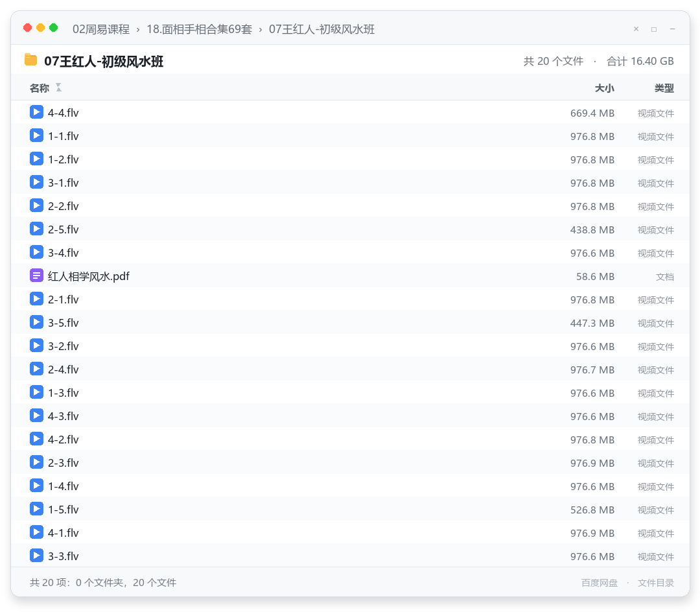Click the 976.7 MB size value
This screenshot has width=700, height=612.
pyautogui.click(x=592, y=370)
